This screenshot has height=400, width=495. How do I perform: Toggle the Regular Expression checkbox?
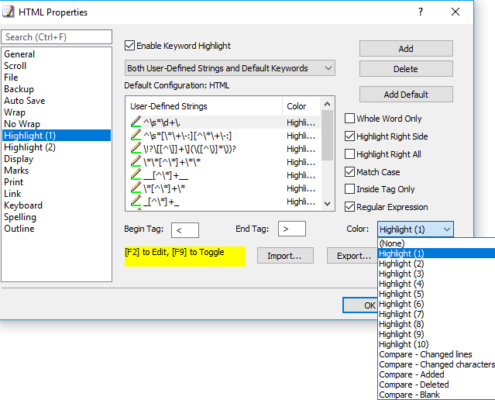pyautogui.click(x=350, y=207)
